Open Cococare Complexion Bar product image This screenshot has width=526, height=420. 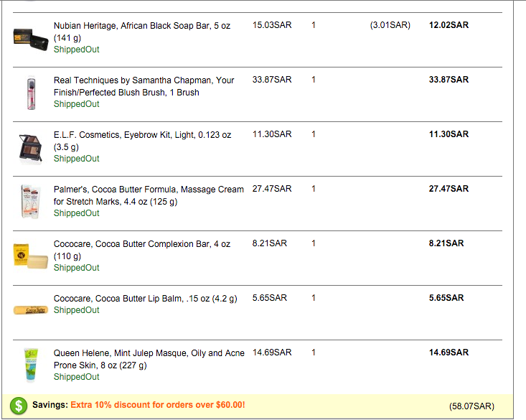coord(30,256)
